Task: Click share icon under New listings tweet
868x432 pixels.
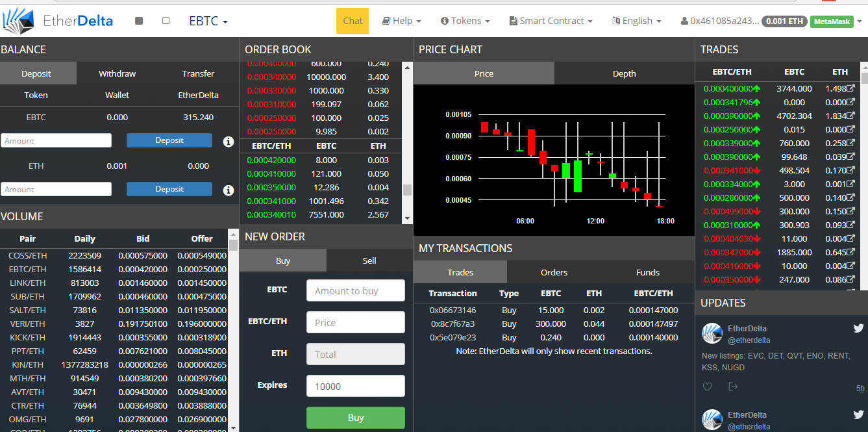Action: 733,387
